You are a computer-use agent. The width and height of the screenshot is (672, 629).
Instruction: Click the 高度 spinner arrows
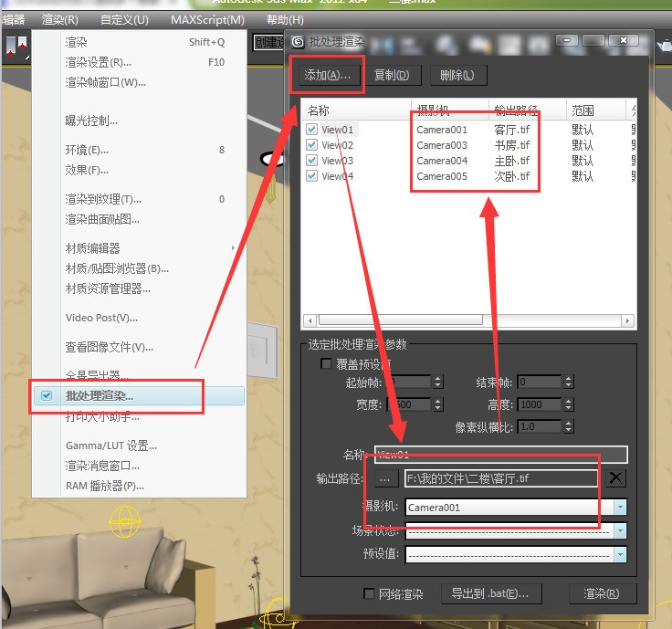tap(568, 404)
